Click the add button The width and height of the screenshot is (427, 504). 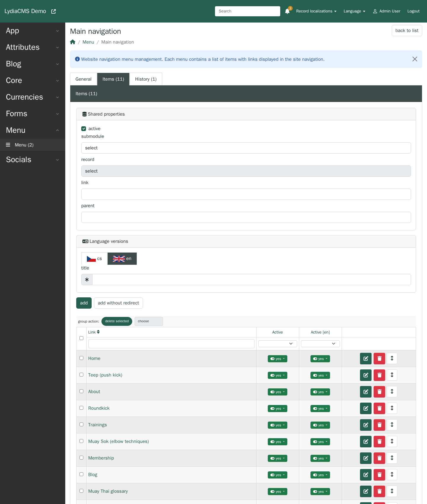(84, 303)
